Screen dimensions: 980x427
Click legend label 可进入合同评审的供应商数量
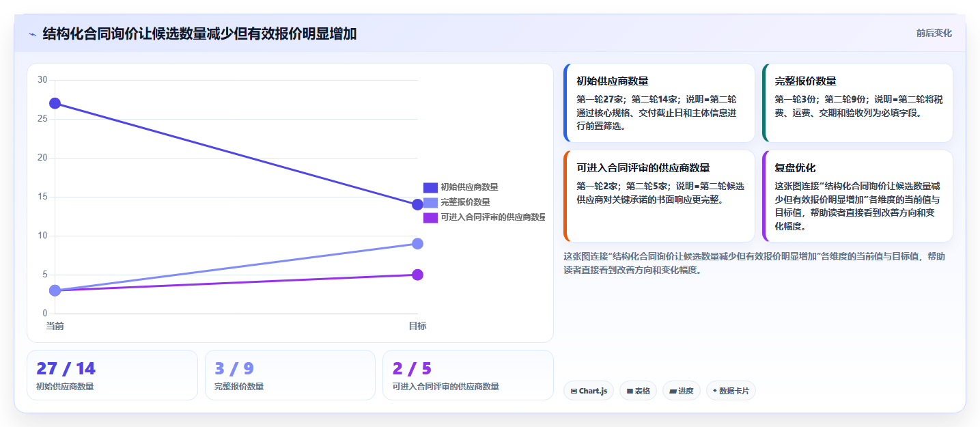click(493, 217)
